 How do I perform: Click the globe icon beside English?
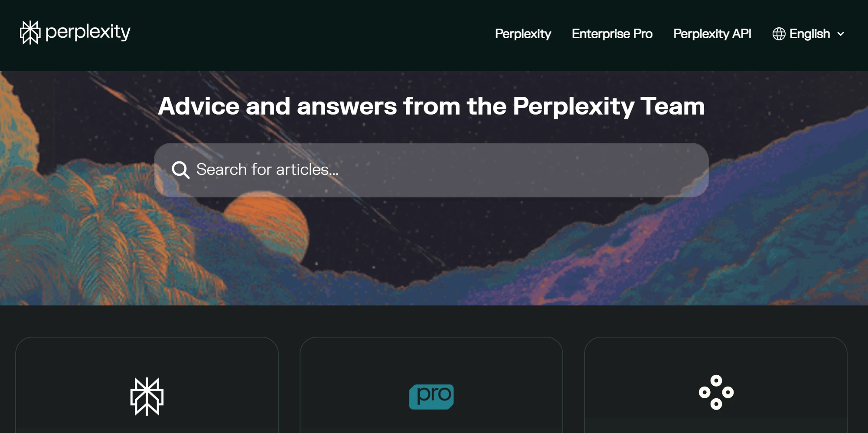[x=779, y=33]
